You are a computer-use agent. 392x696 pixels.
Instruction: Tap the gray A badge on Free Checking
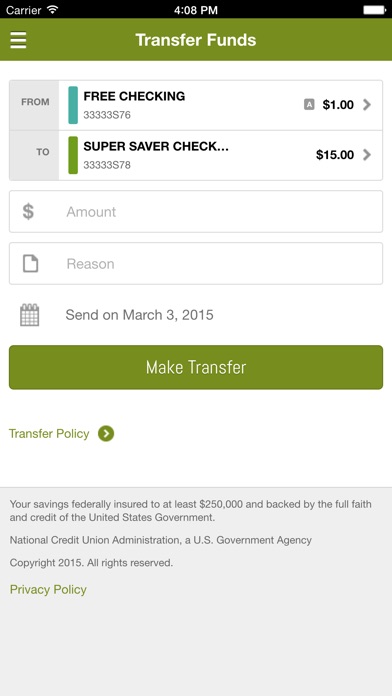click(x=309, y=105)
